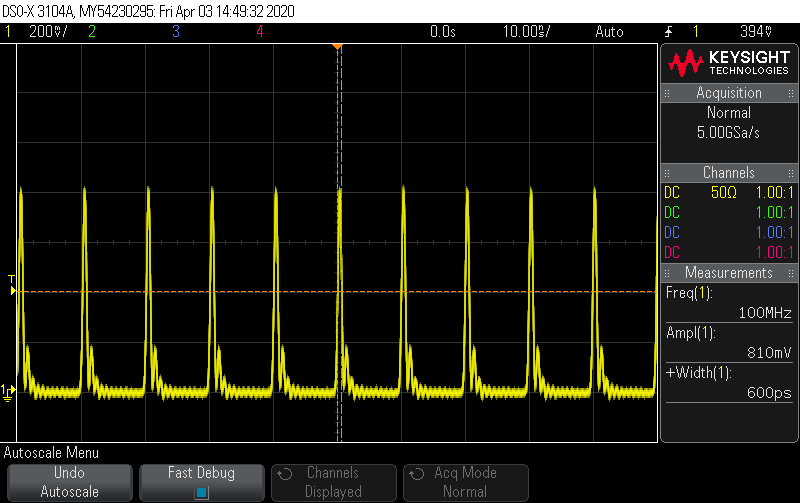Toggle the Fast Debug checkbox
800x503 pixels.
click(x=202, y=492)
